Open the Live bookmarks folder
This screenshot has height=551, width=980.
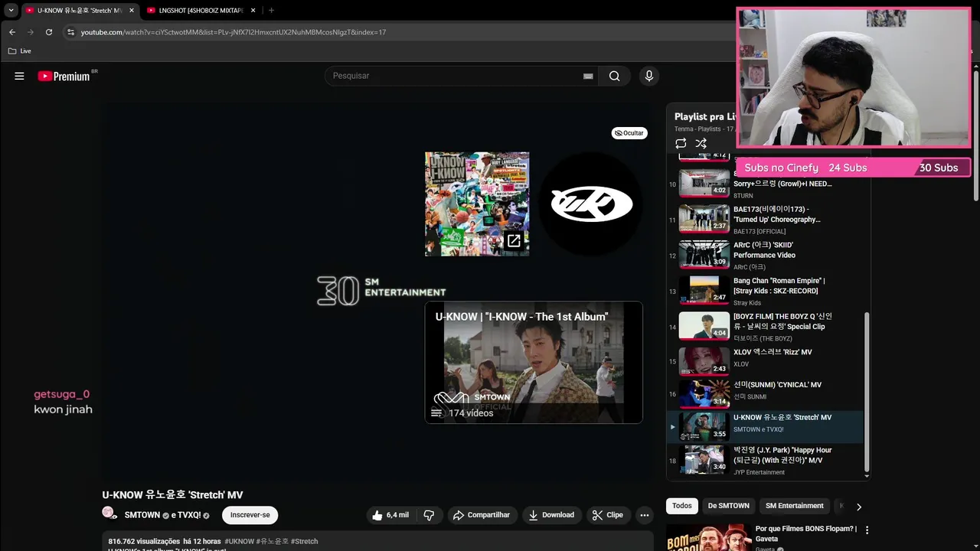(x=20, y=51)
